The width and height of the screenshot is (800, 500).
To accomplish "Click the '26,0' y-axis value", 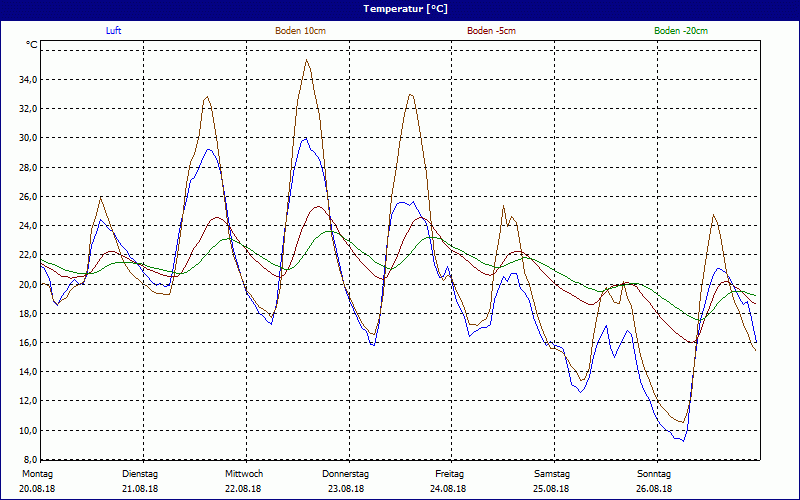I will [27, 196].
